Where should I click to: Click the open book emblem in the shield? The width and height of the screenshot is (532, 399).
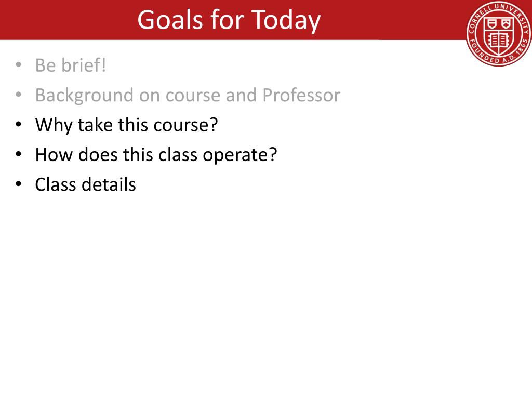pos(498,41)
